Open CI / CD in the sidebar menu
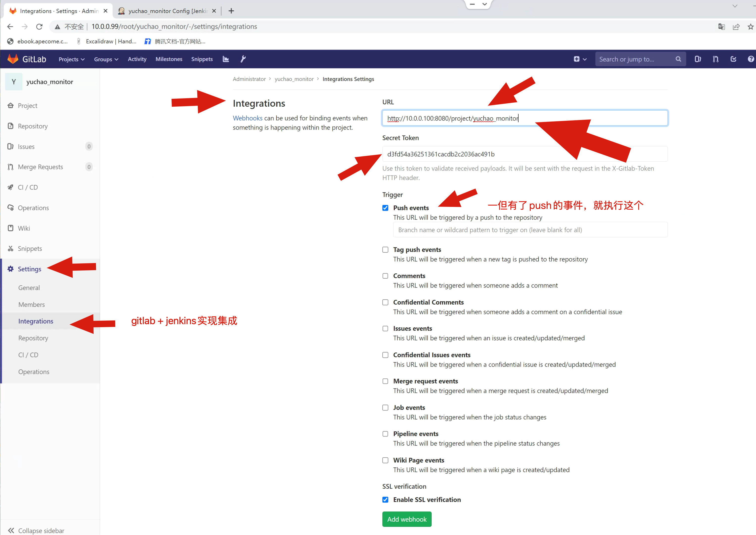Image resolution: width=756 pixels, height=535 pixels. (28, 187)
